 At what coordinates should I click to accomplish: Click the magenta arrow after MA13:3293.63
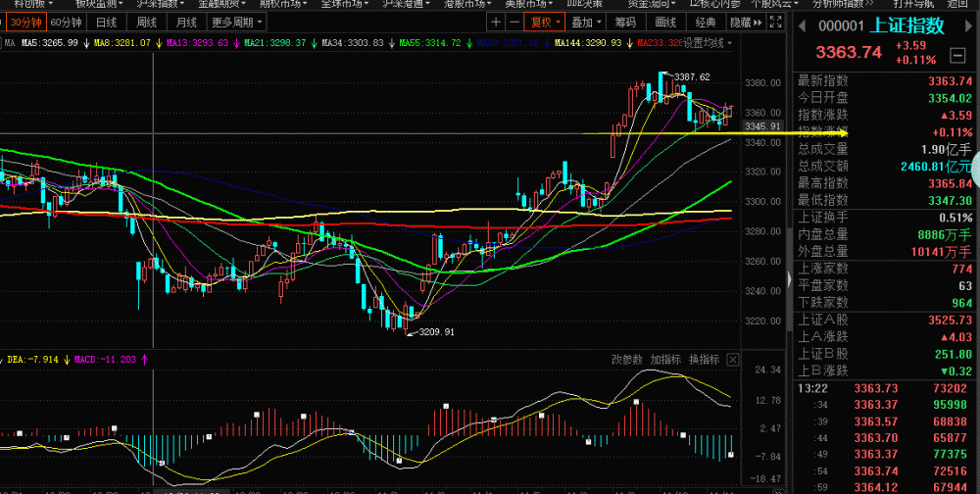pos(235,43)
